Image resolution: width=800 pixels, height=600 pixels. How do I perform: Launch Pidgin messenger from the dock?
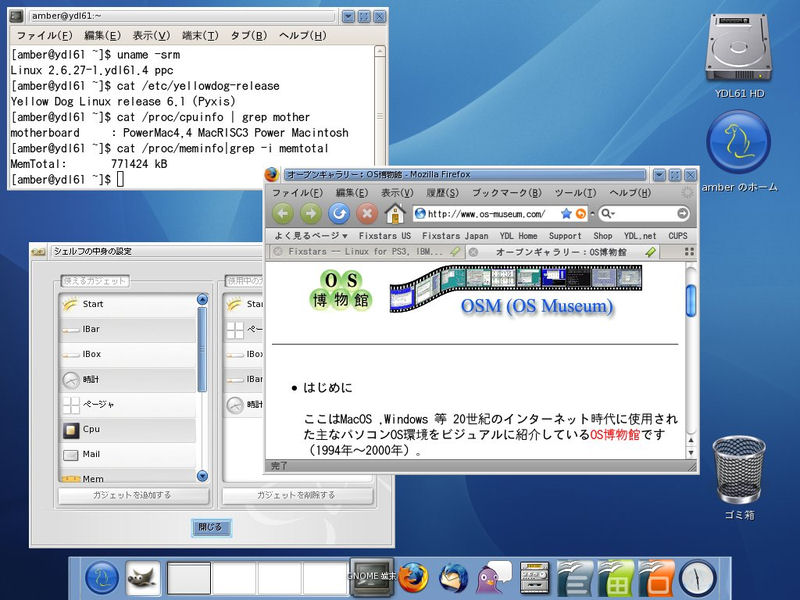(x=493, y=578)
